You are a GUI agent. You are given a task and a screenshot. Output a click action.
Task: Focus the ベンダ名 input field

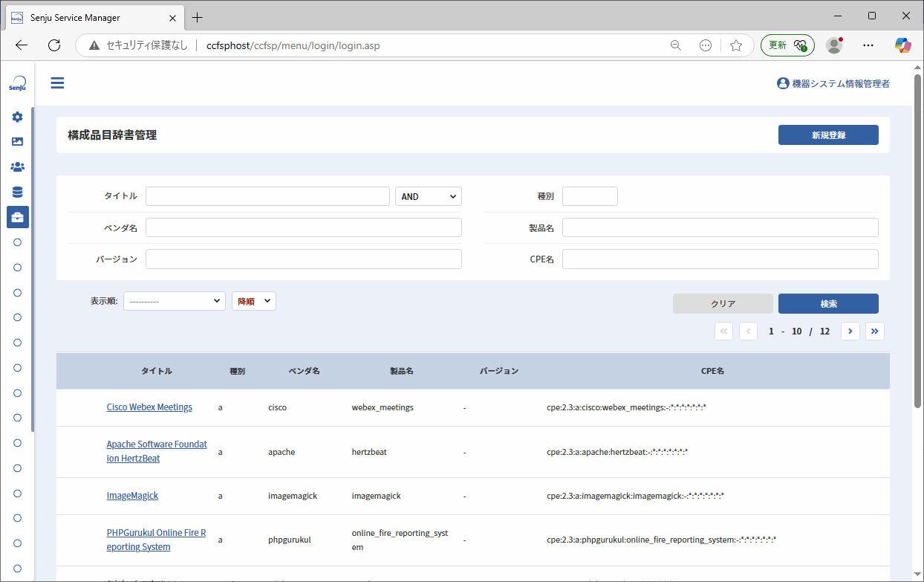click(x=304, y=227)
